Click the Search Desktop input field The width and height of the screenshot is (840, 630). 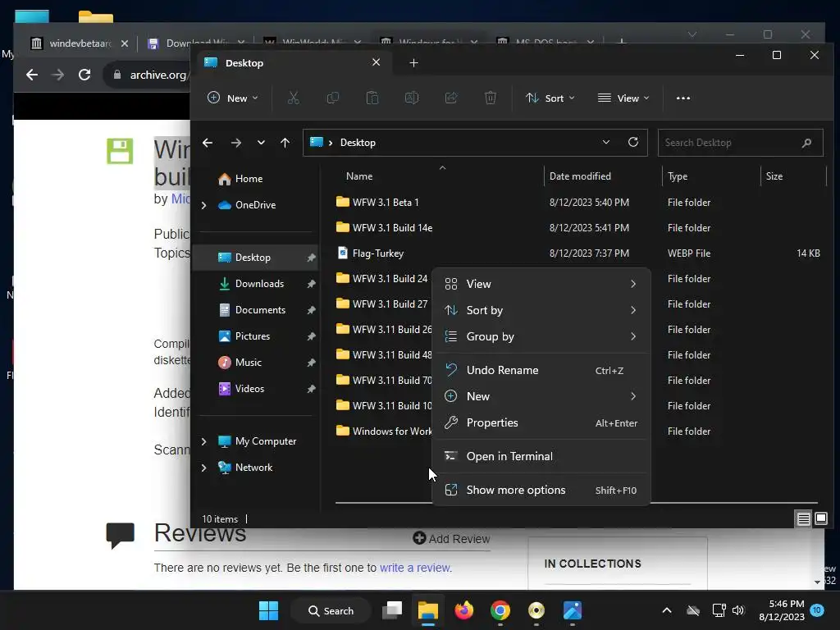tap(741, 143)
